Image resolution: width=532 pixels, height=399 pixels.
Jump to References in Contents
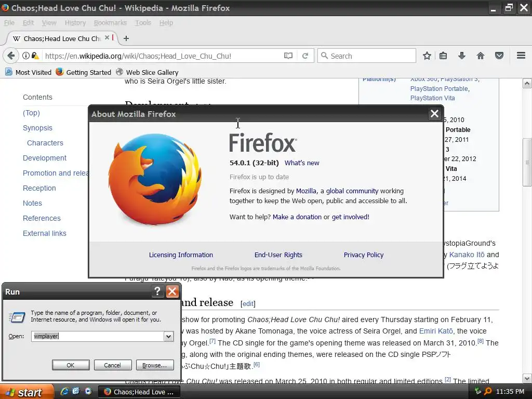point(42,218)
